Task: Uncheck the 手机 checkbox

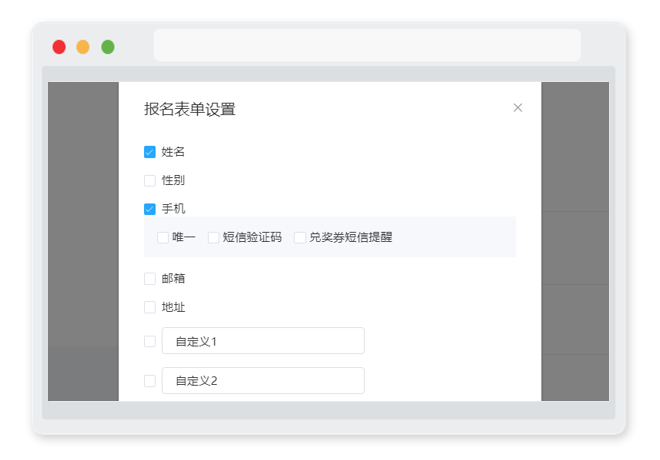Action: [x=150, y=209]
